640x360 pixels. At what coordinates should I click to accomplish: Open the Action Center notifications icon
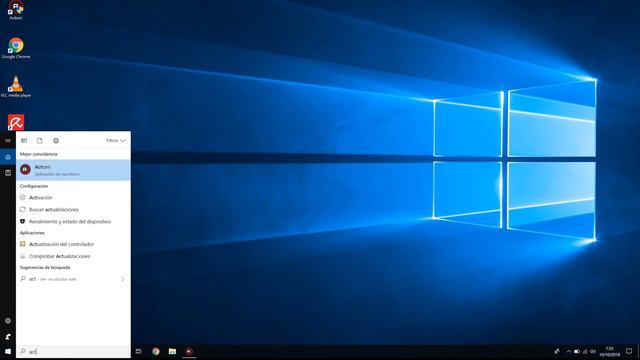629,351
